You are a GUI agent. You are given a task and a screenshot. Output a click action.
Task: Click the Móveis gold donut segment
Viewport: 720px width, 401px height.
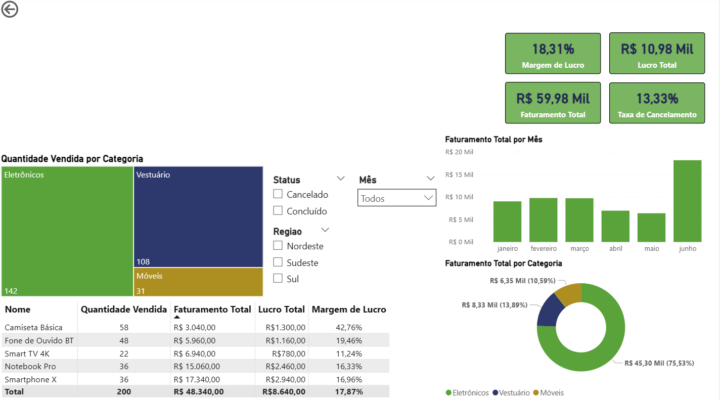(x=569, y=294)
